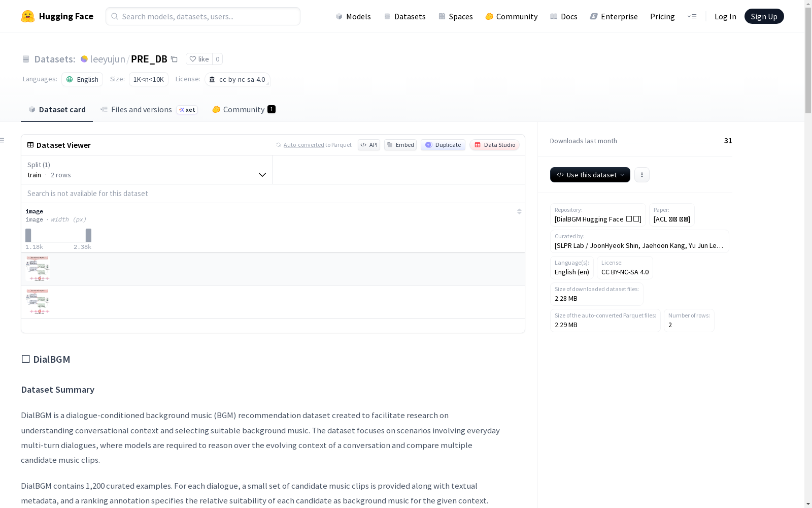Click the Embed button
The width and height of the screenshot is (812, 508).
pyautogui.click(x=400, y=145)
